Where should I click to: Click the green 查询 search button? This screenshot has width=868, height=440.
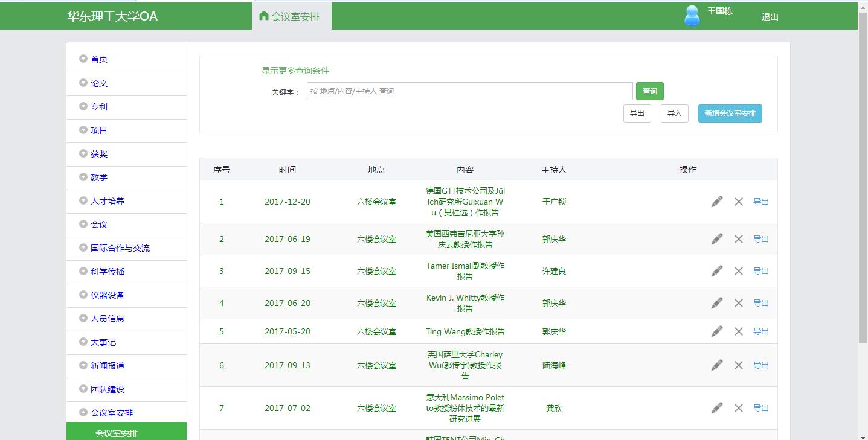649,91
